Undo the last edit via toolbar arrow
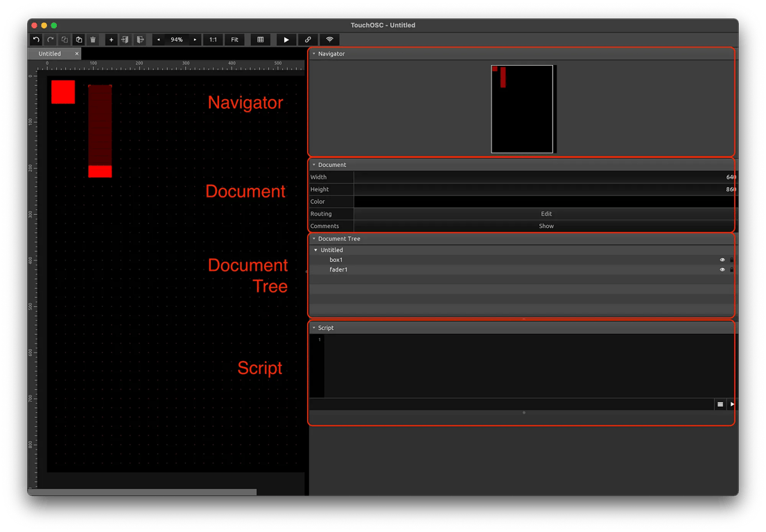 coord(36,39)
